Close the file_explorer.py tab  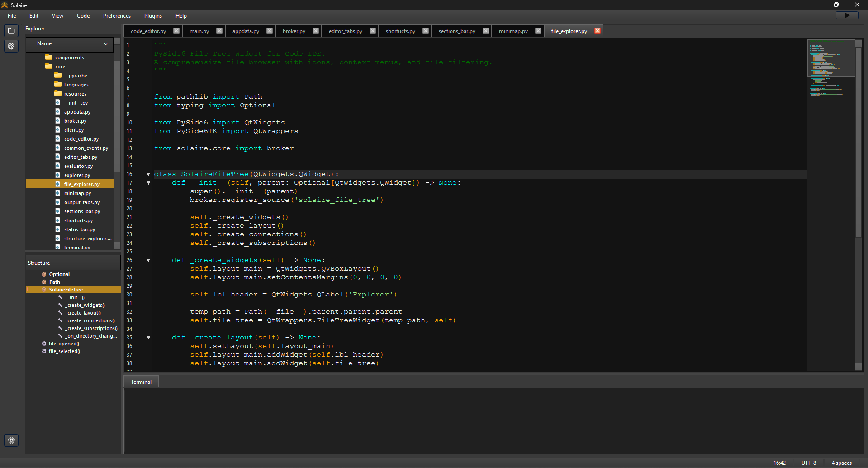coord(598,31)
